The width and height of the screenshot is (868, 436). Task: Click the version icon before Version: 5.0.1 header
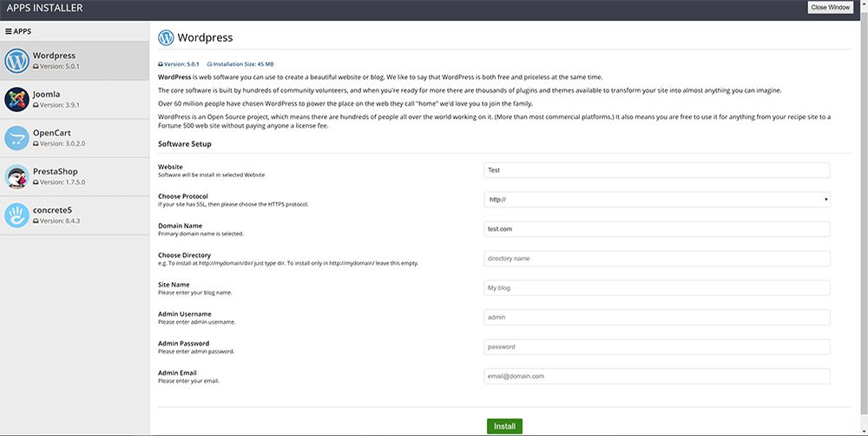tap(161, 64)
